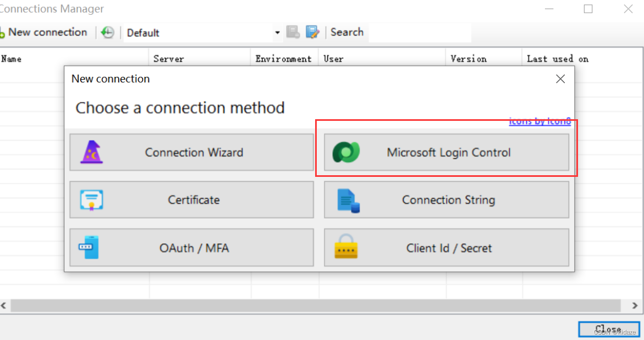Click the Search label in the toolbar
644x340 pixels.
[x=347, y=32]
